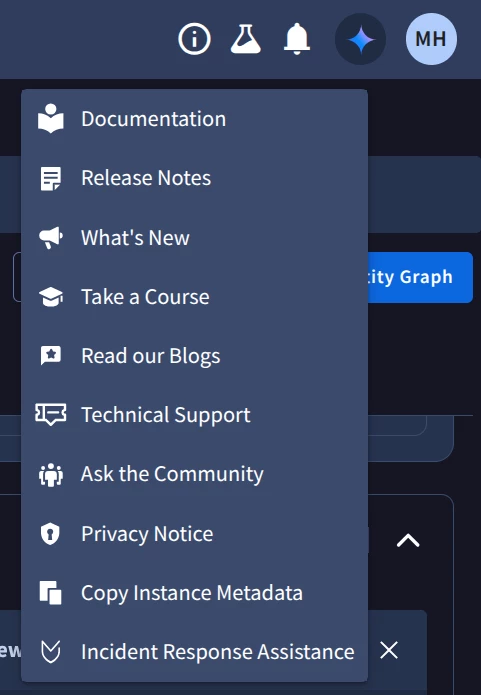Click the shield Privacy Notice icon
Screen dimensions: 481x695
point(50,533)
